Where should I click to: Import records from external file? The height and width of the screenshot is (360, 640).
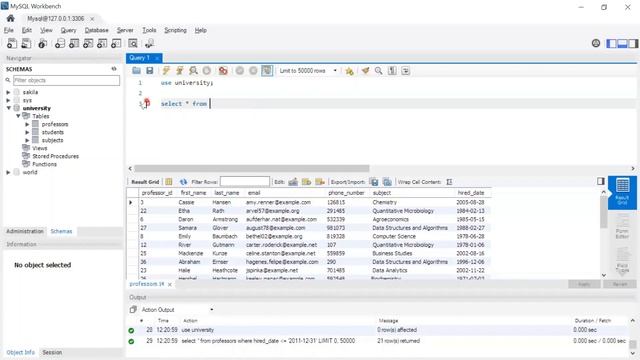[x=387, y=182]
